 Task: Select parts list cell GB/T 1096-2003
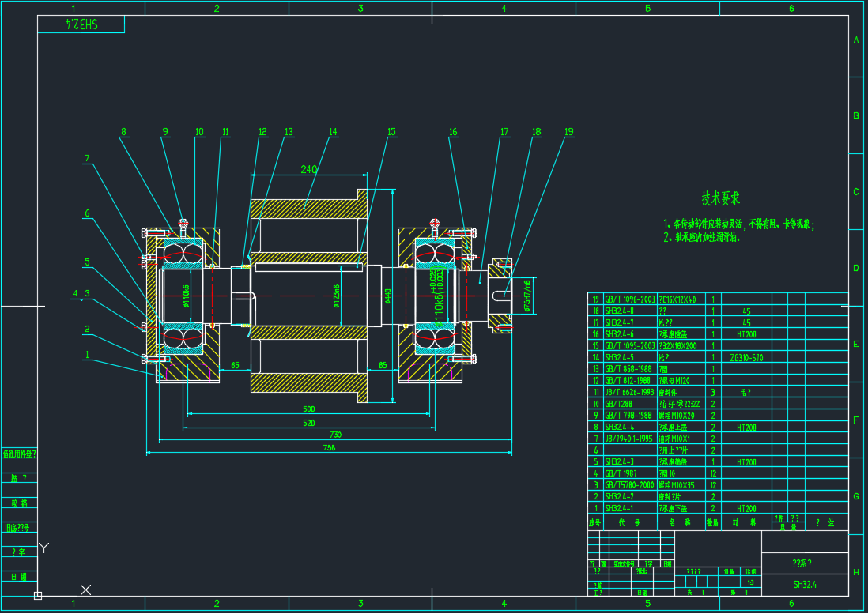click(629, 299)
